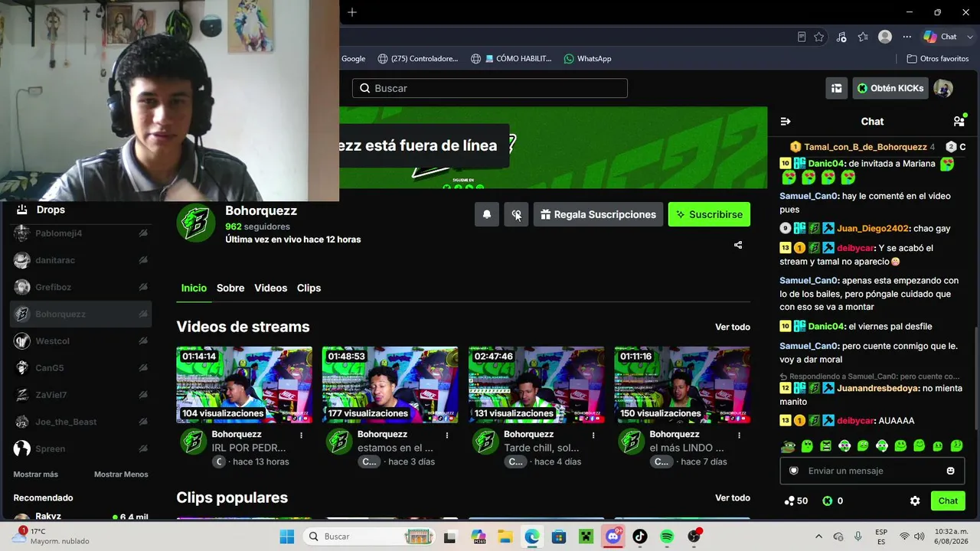
Task: Open Discord from the taskbar
Action: [613, 536]
